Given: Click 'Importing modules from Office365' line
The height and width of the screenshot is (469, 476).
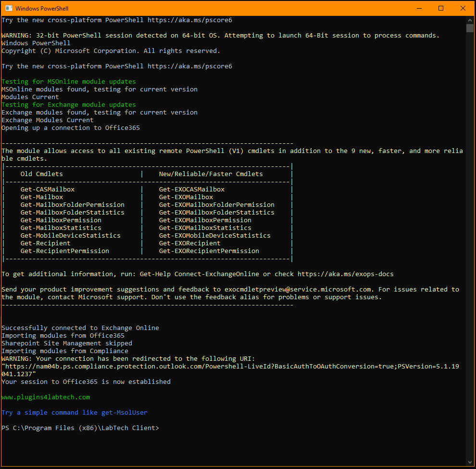Looking at the screenshot, I should 63,336.
